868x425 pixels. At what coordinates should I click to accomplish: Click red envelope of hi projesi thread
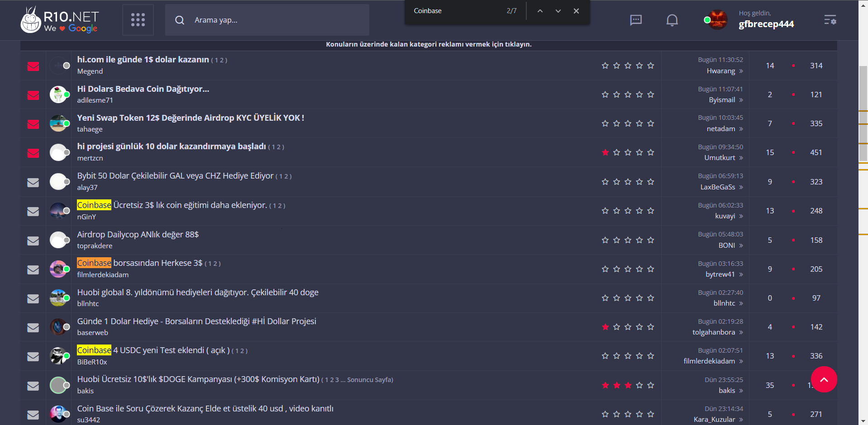pos(33,153)
